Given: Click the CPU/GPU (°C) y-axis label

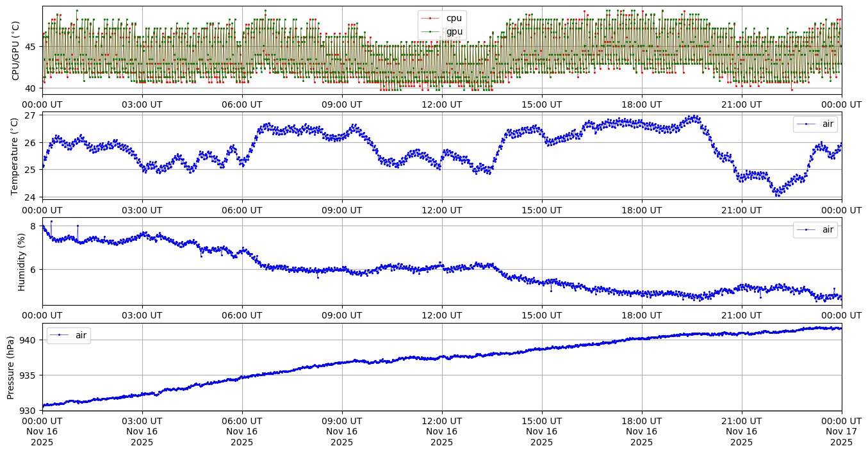Looking at the screenshot, I should tap(15, 51).
